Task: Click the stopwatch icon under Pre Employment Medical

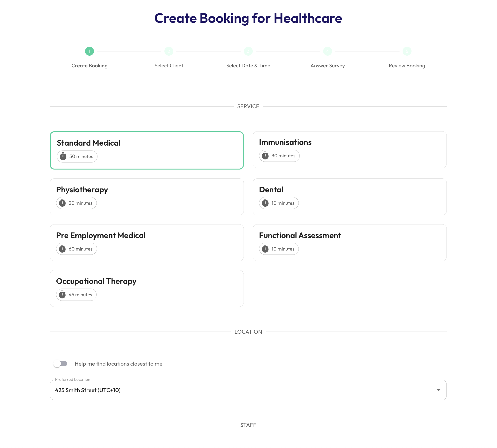Action: 62,249
